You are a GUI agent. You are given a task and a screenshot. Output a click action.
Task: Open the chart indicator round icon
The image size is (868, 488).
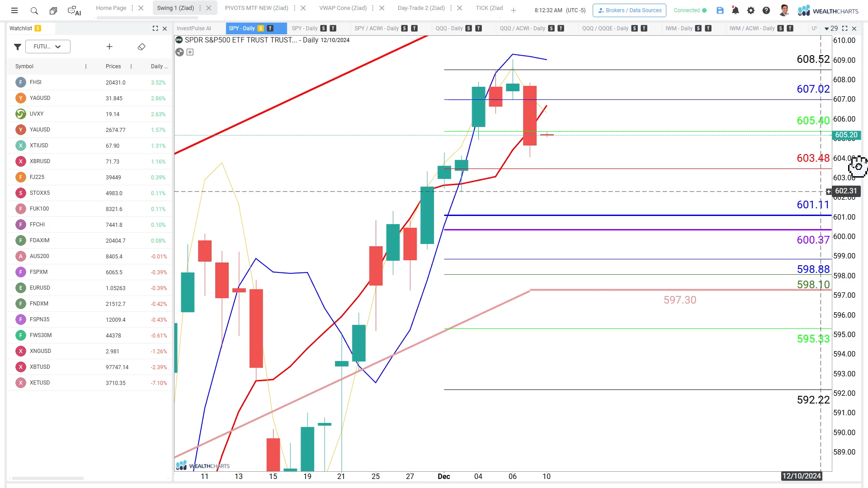pyautogui.click(x=179, y=52)
